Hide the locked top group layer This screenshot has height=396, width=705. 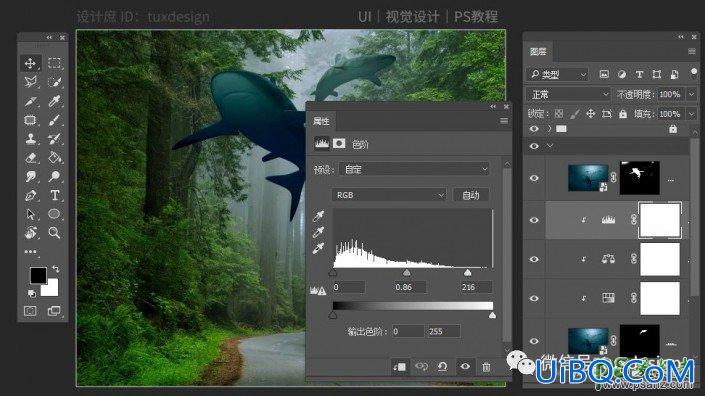pos(534,129)
